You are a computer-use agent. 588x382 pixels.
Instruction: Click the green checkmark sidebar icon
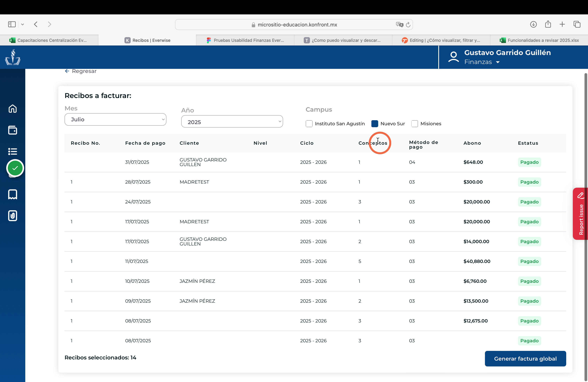click(15, 168)
